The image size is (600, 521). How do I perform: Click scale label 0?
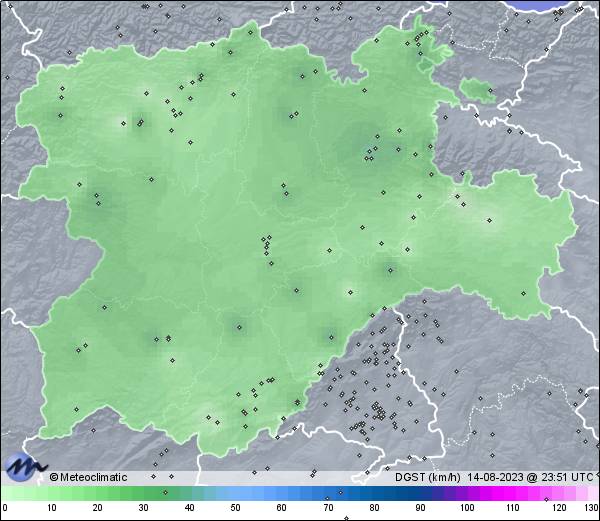pyautogui.click(x=5, y=508)
